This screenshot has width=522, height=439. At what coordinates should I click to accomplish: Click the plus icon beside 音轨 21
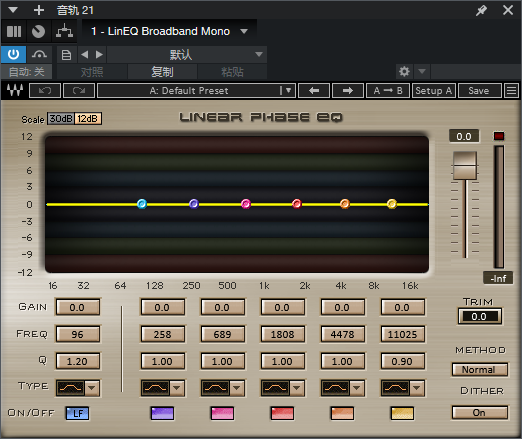(x=39, y=10)
